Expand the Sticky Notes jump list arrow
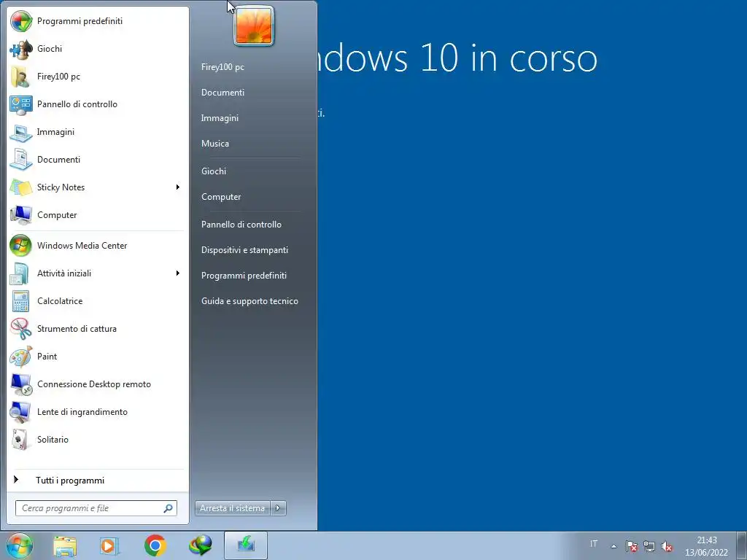 178,187
